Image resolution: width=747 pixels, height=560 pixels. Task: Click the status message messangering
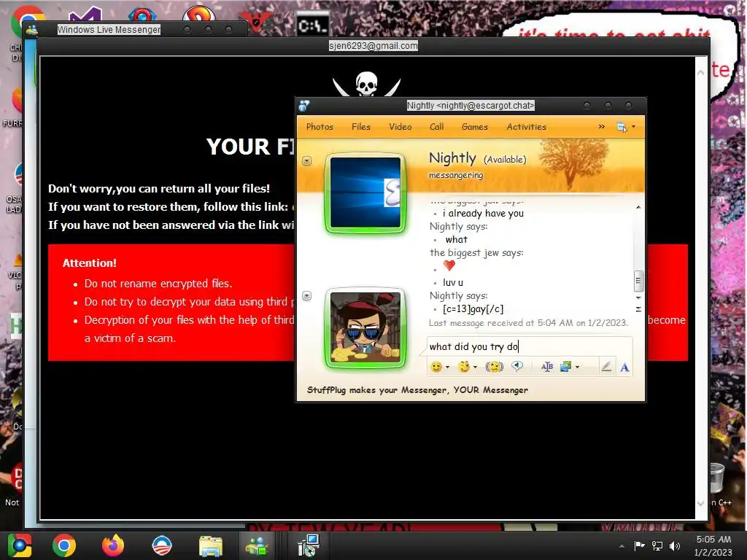pos(456,175)
